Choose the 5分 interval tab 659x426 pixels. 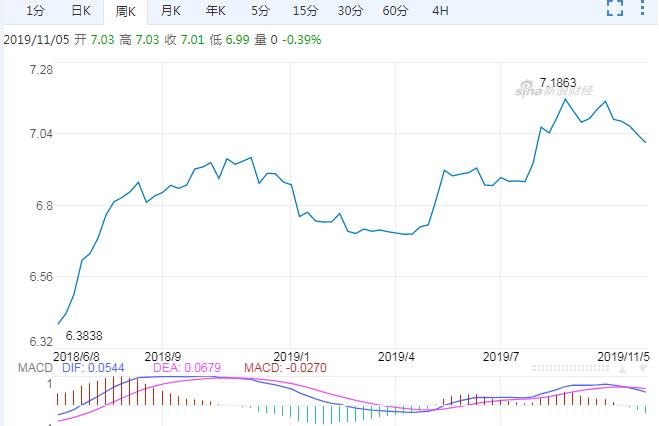pos(260,11)
